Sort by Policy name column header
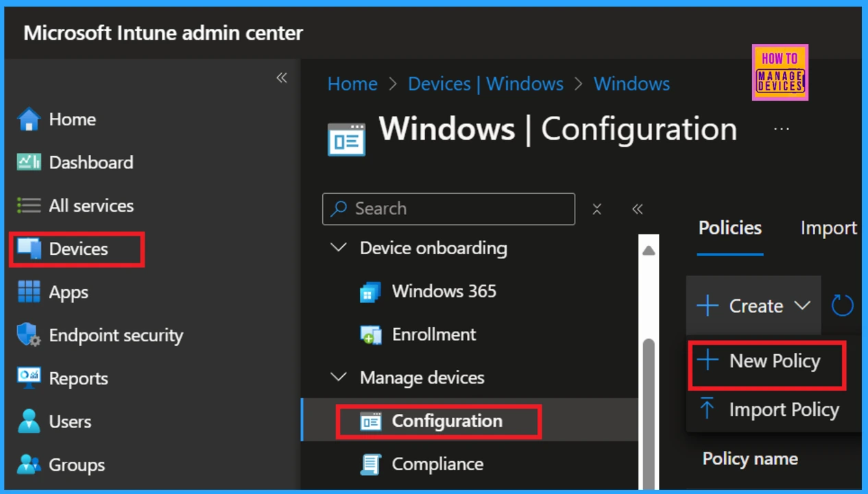Screen dimensions: 868x494 [750, 458]
